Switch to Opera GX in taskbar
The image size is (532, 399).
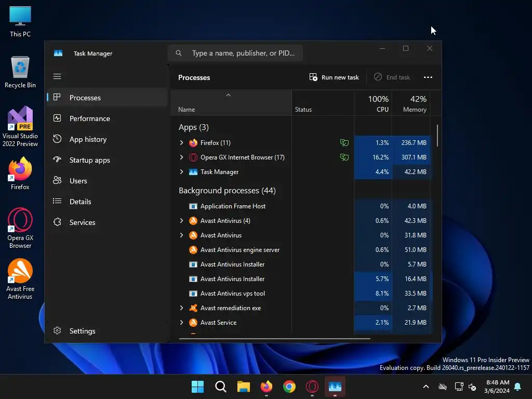pyautogui.click(x=312, y=387)
